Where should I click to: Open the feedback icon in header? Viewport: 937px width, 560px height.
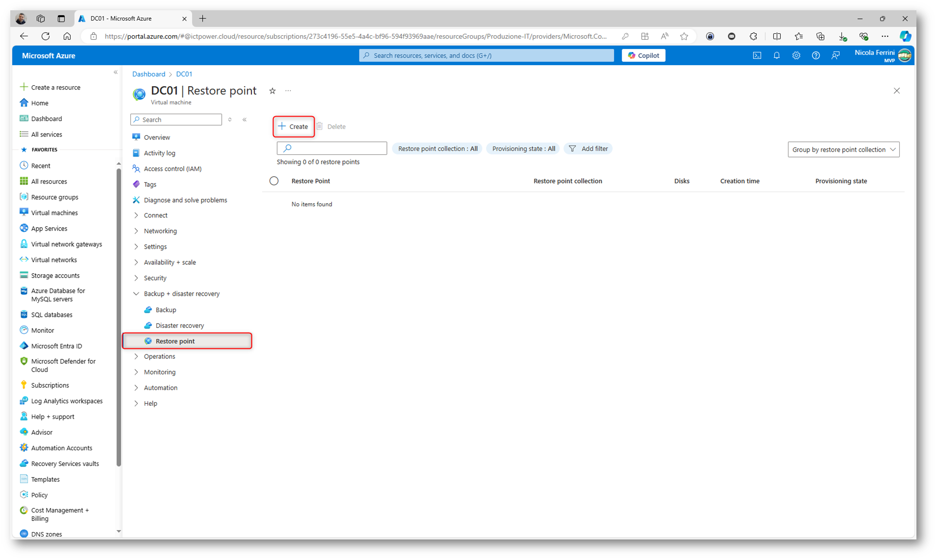click(x=835, y=56)
